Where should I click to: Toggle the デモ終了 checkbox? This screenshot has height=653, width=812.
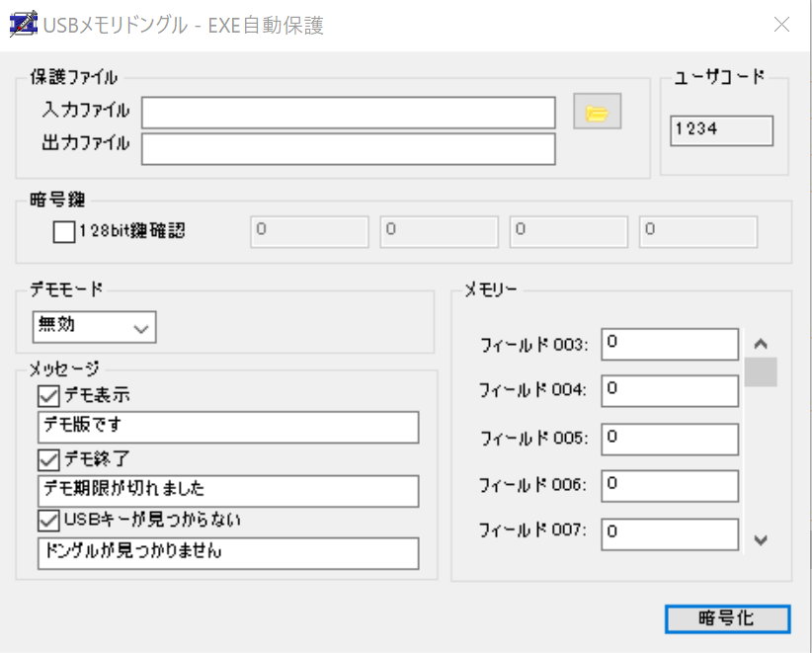pyautogui.click(x=48, y=459)
